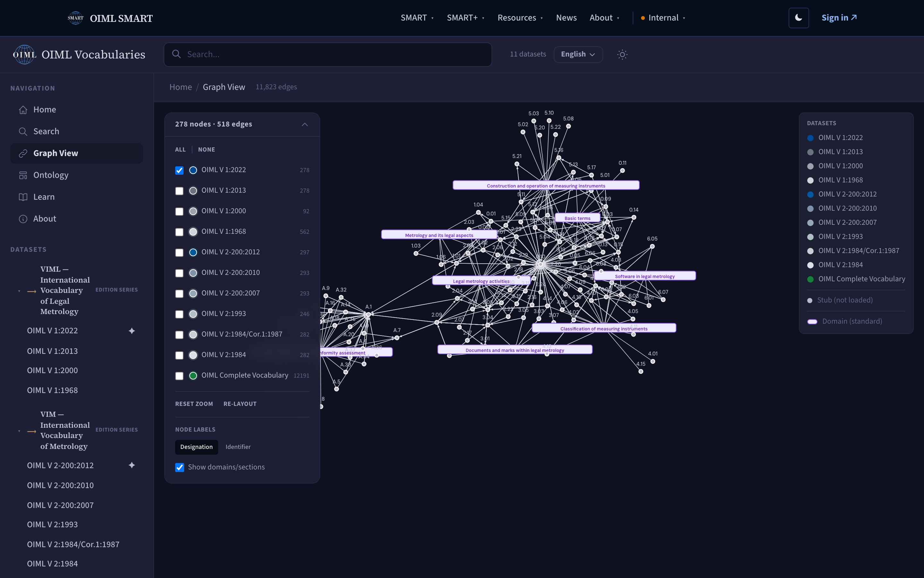Open the sidebar About navigation item
Screen dimensions: 924x578
[76, 219]
